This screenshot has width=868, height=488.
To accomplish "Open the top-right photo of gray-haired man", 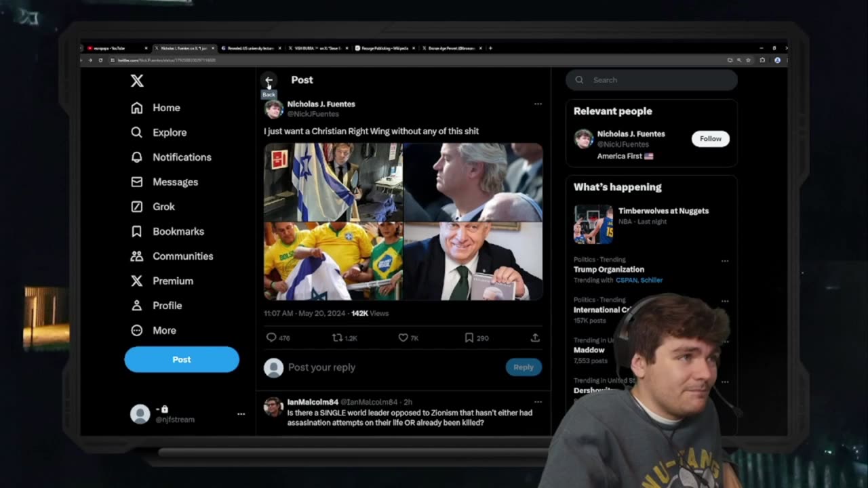I will coord(473,182).
